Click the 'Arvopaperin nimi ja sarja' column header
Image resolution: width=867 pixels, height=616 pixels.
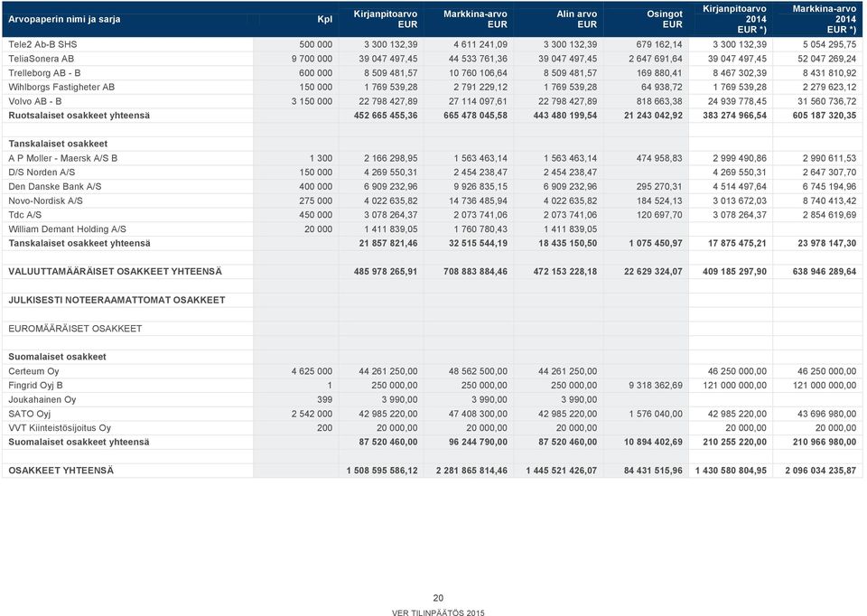point(64,19)
